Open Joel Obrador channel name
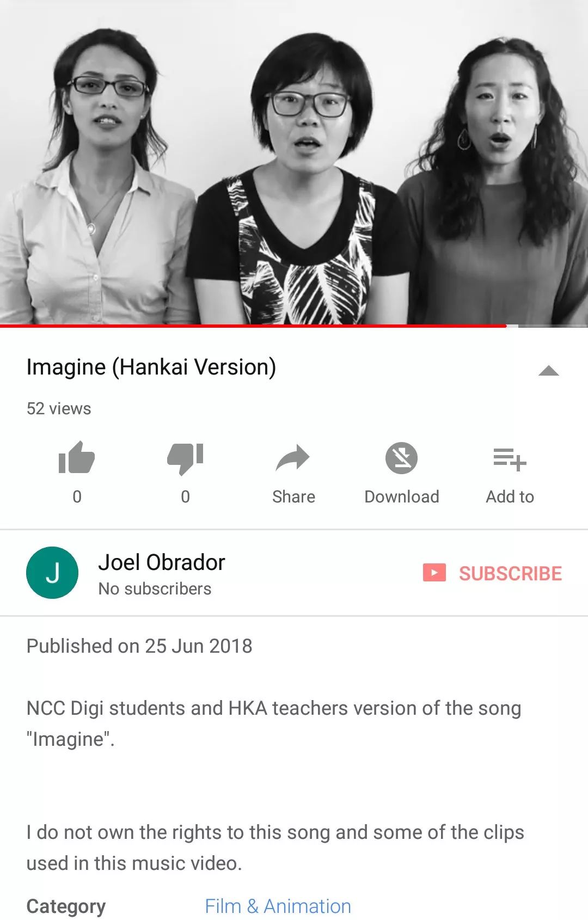 [x=162, y=562]
